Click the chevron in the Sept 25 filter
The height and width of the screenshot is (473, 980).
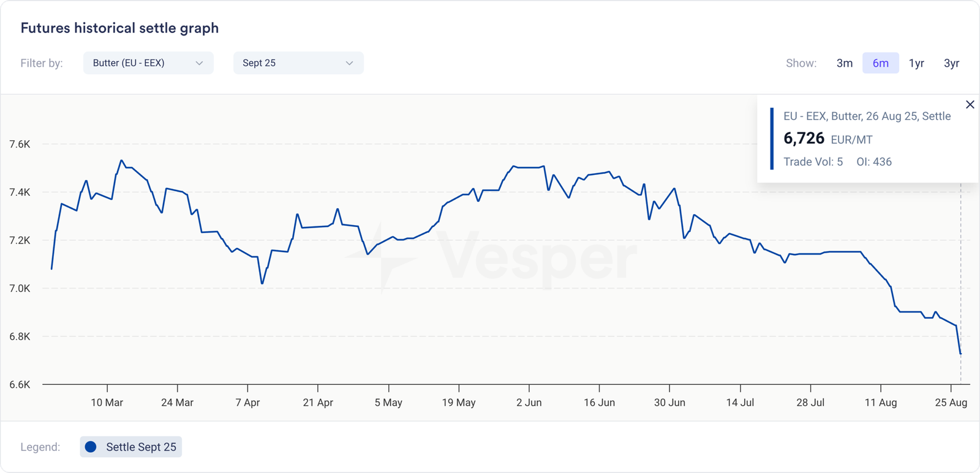click(349, 63)
